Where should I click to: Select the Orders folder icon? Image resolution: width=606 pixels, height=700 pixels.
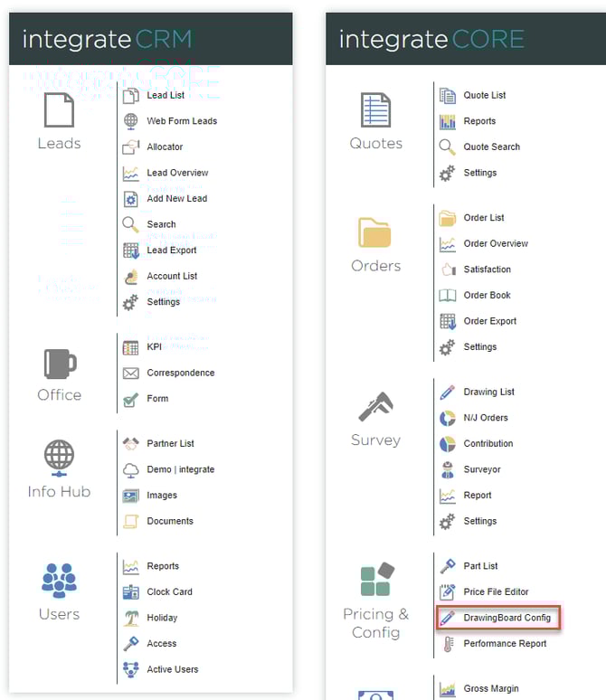click(x=375, y=233)
